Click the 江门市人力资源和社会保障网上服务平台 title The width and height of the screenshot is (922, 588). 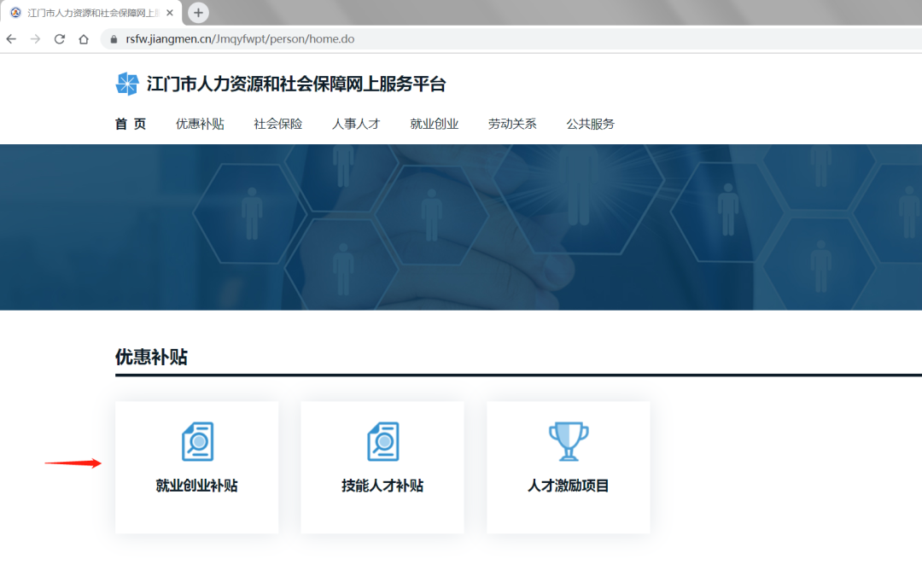pos(296,84)
